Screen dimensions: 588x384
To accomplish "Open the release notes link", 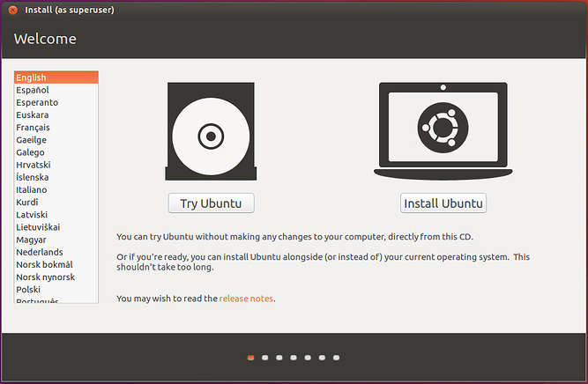I will coord(246,299).
